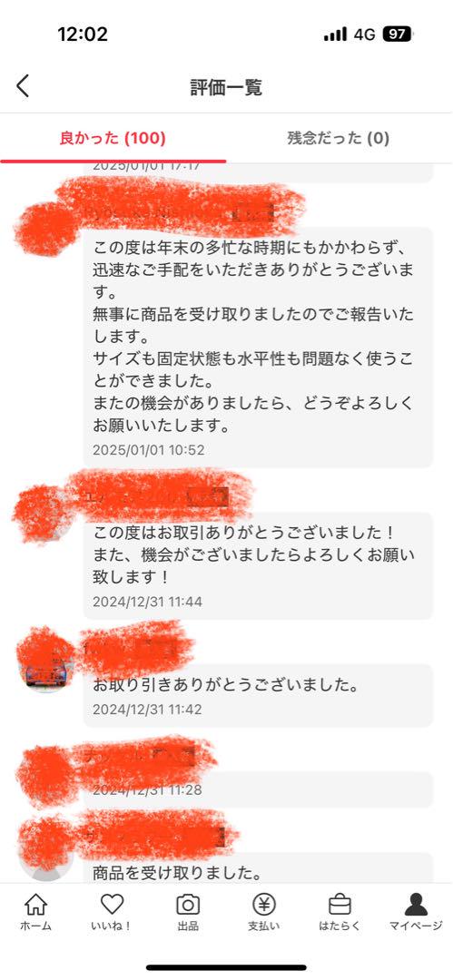This screenshot has width=453, height=980.
Task: Tap the 出品 camera icon
Action: (188, 905)
